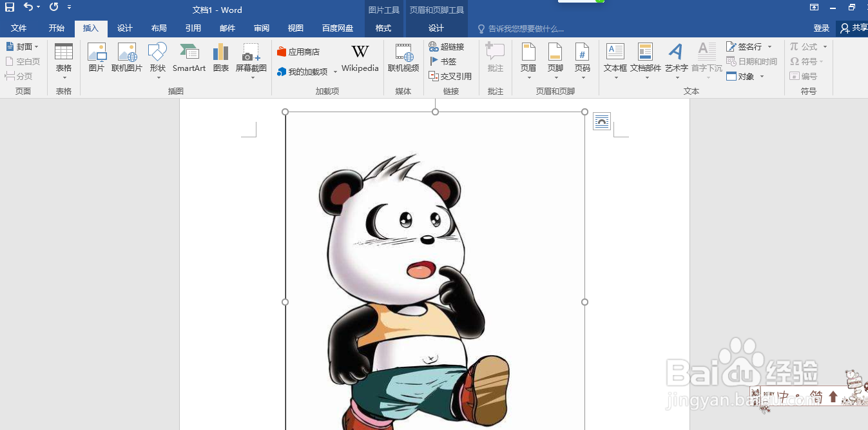Undo the last action
Screen dimensions: 868x430
click(28, 8)
